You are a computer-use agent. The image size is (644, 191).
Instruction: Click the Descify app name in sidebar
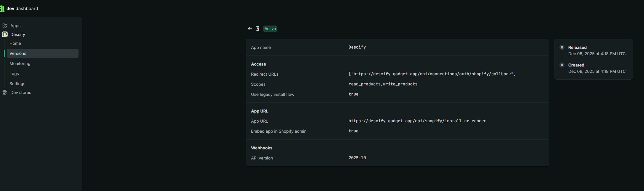pyautogui.click(x=18, y=34)
